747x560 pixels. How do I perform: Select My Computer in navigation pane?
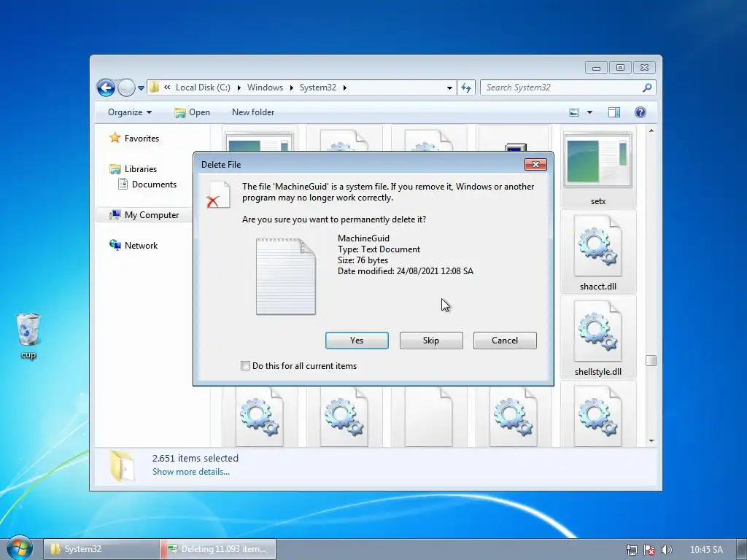coord(144,215)
